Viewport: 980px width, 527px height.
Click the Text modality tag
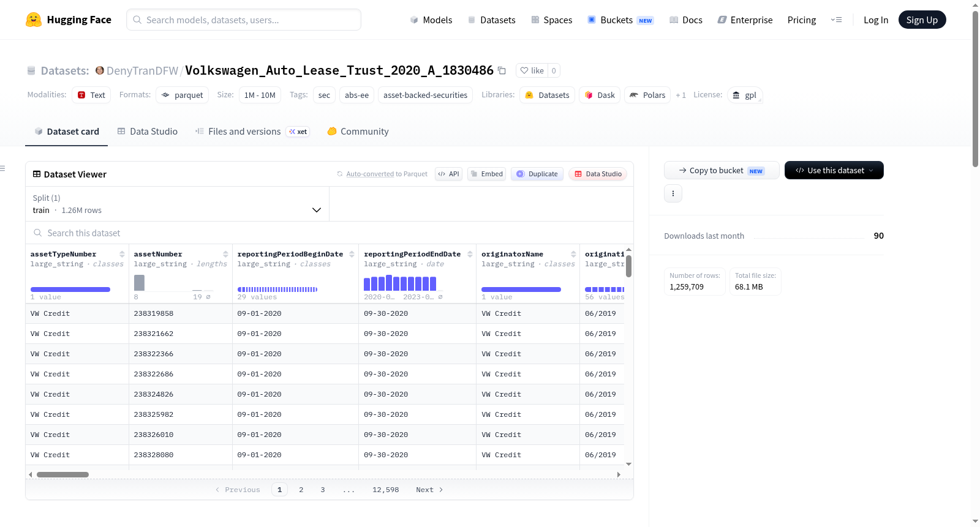click(x=91, y=95)
